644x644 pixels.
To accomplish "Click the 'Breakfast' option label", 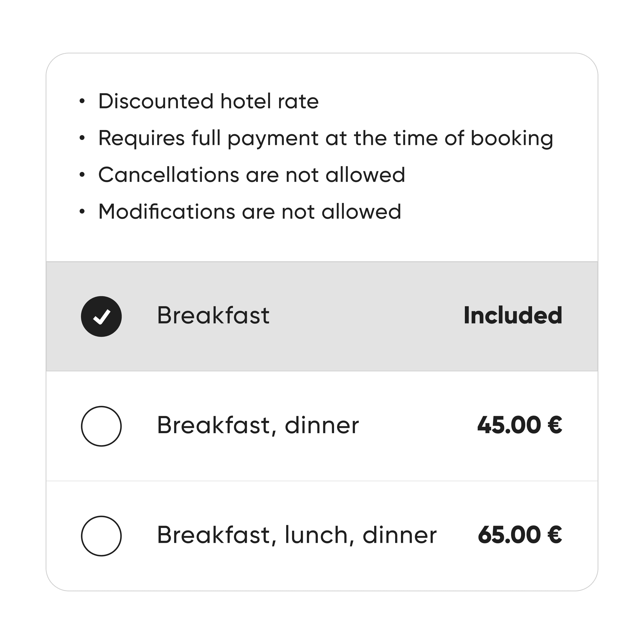I will point(213,315).
